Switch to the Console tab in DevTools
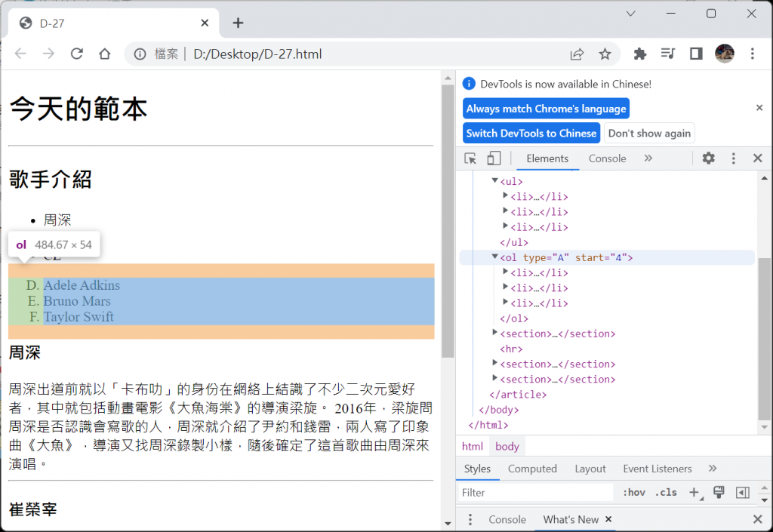Viewport: 773px width, 532px height. 608,158
